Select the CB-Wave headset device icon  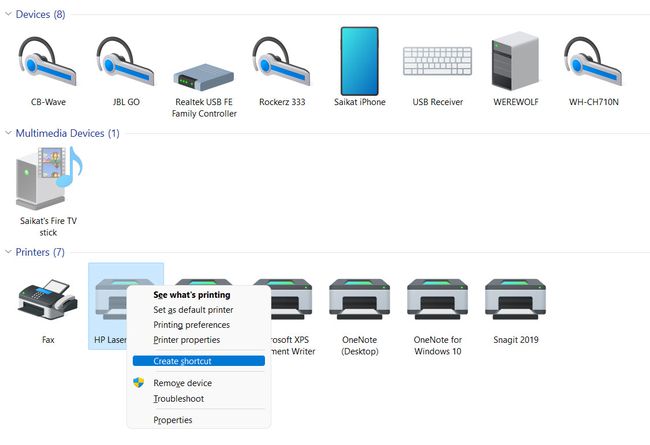coord(48,61)
